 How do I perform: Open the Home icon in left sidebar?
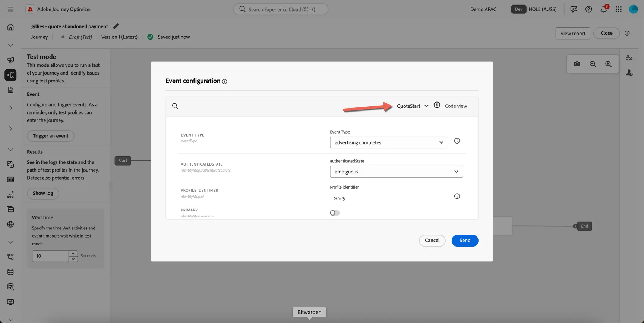pos(10,27)
